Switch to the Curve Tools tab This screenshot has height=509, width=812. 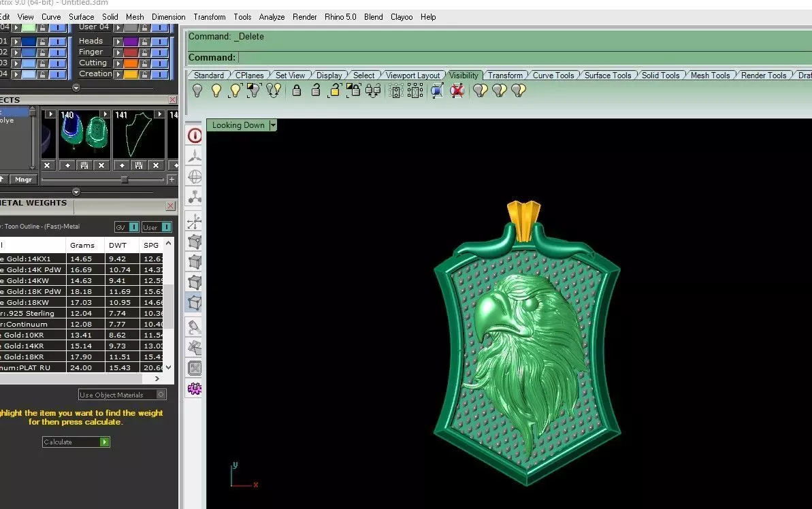(x=553, y=75)
